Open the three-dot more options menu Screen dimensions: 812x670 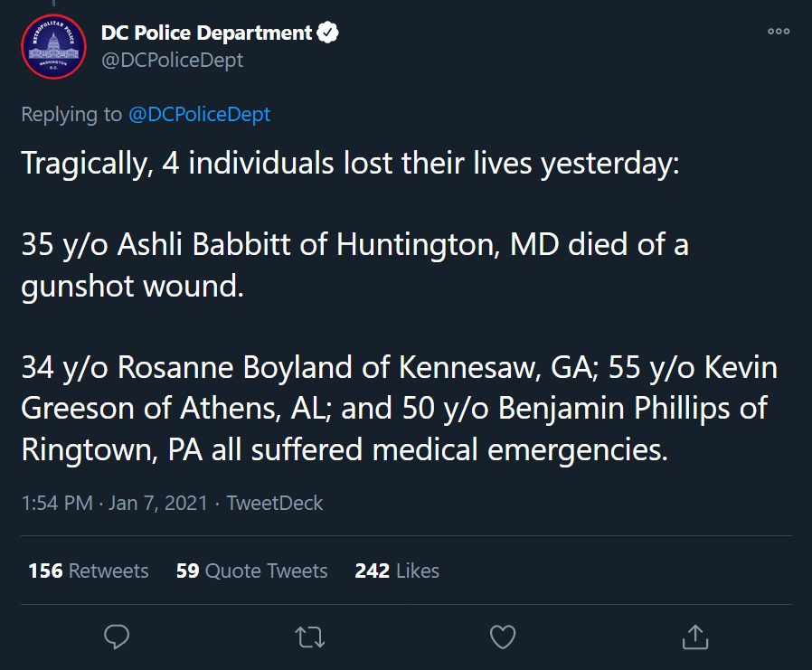[779, 32]
